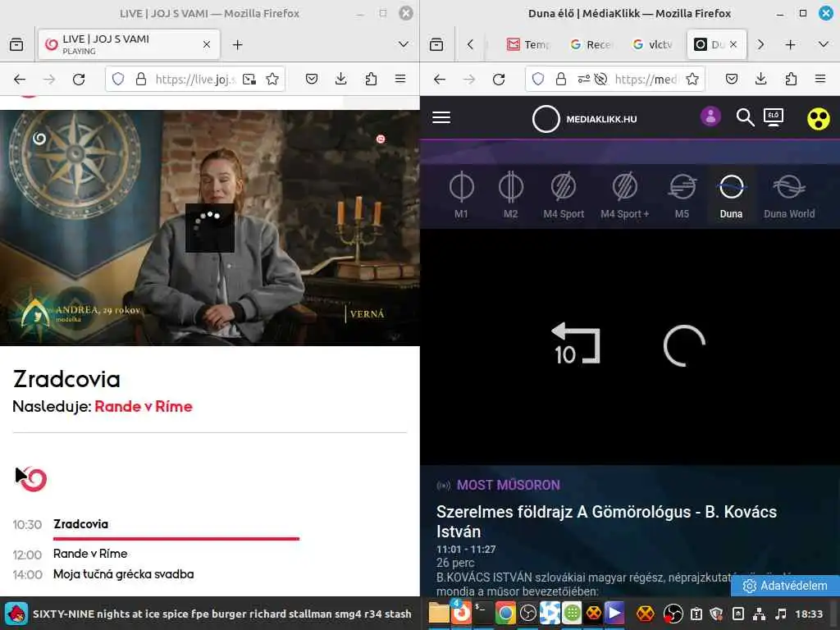840x630 pixels.
Task: Open the Mediaklikk hamburger menu
Action: pyautogui.click(x=441, y=117)
